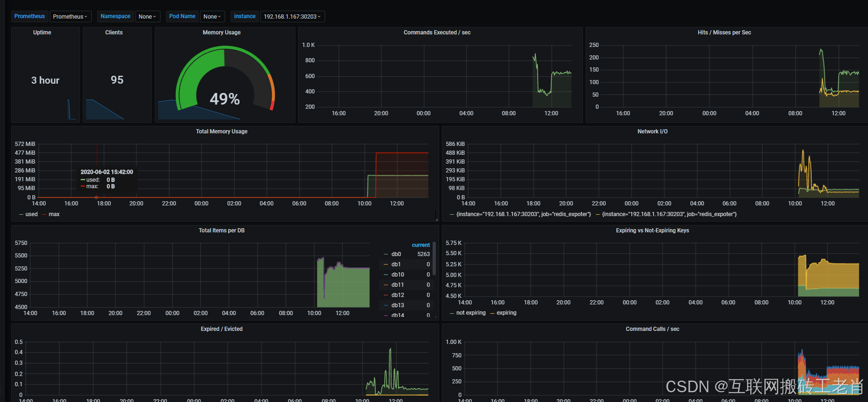868x402 pixels.
Task: Toggle the db0 series in legend
Action: tap(396, 254)
